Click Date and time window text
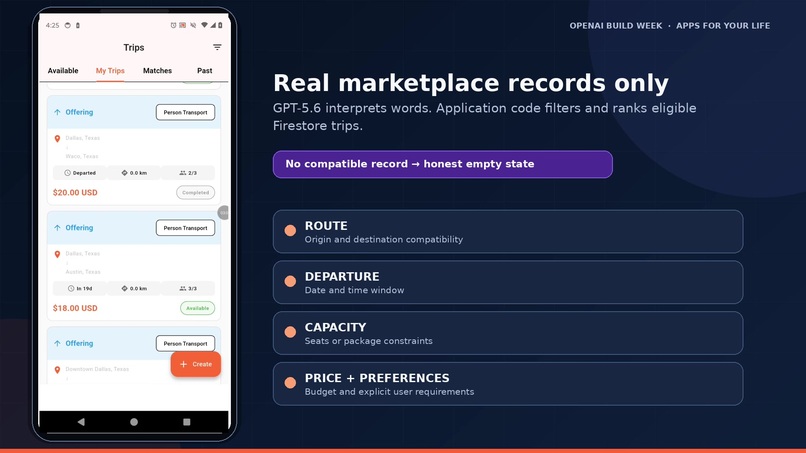The image size is (806, 453). (x=354, y=291)
